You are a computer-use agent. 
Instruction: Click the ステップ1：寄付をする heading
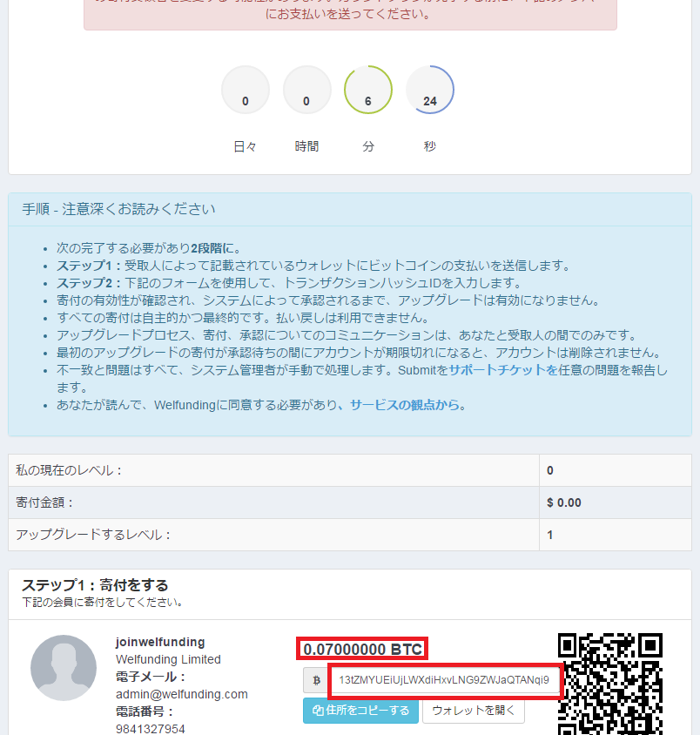(95, 585)
